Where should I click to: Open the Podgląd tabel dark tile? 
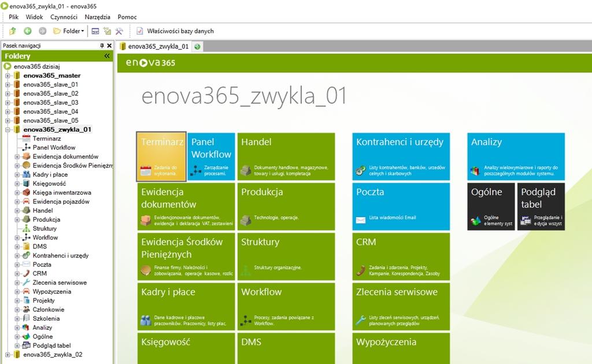(541, 207)
